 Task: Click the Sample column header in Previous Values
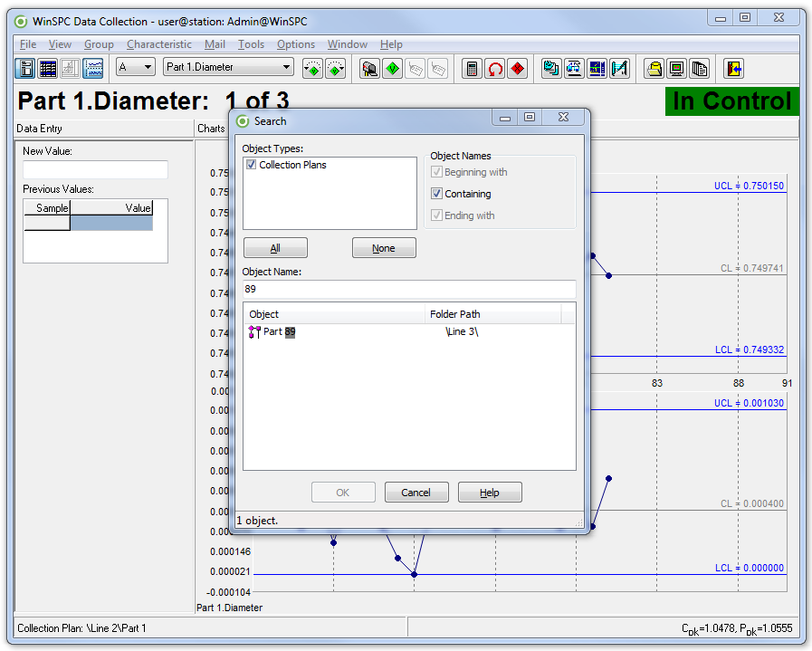pyautogui.click(x=47, y=208)
